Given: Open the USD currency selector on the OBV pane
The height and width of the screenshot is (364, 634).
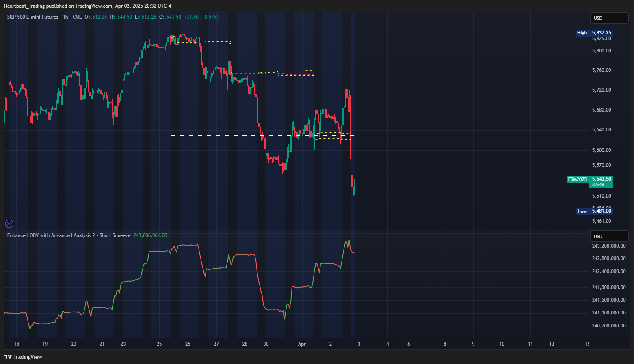Looking at the screenshot, I should pyautogui.click(x=609, y=236).
